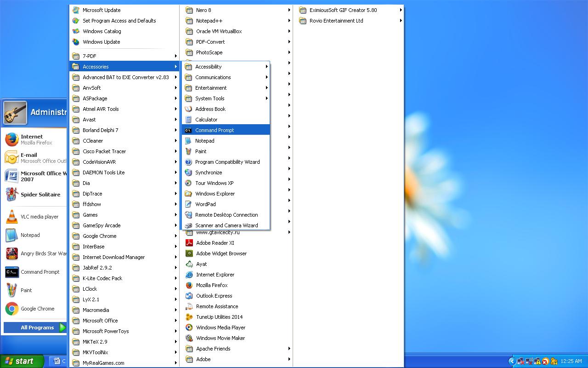
Task: Open Google Chrome from the Start menu recent list
Action: tap(35, 309)
